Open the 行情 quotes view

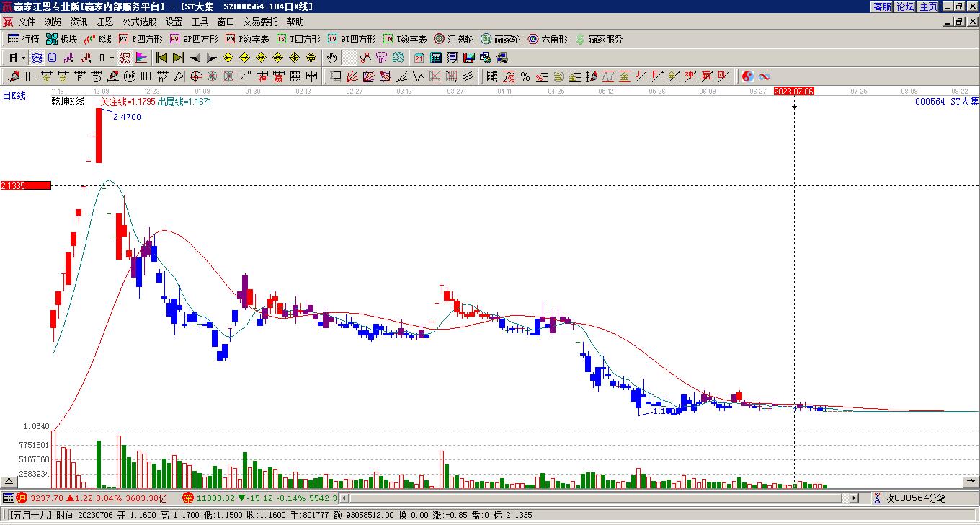23,39
